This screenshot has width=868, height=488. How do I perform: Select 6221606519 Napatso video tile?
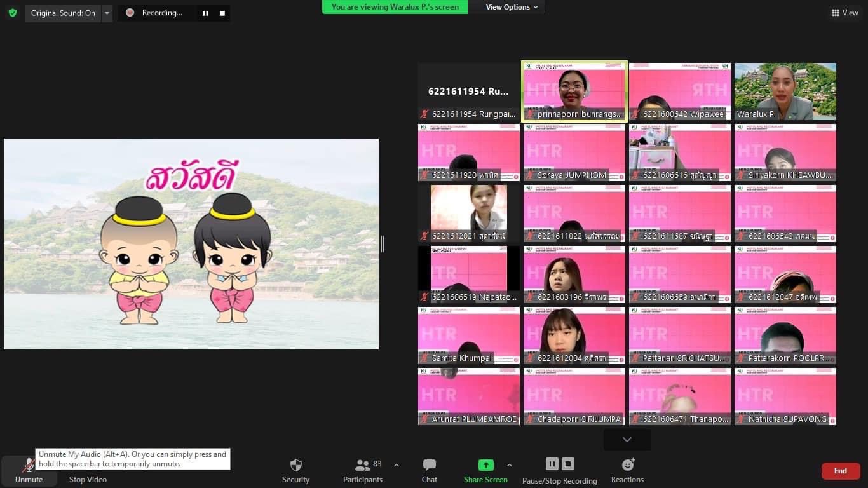tap(469, 274)
